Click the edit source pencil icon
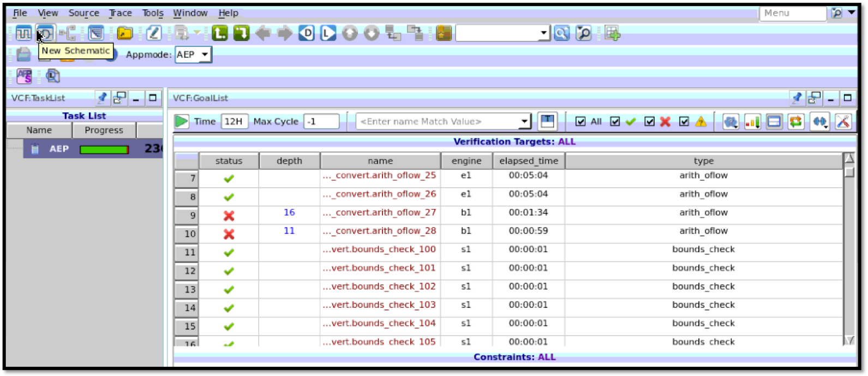This screenshot has height=376, width=868. (x=154, y=33)
